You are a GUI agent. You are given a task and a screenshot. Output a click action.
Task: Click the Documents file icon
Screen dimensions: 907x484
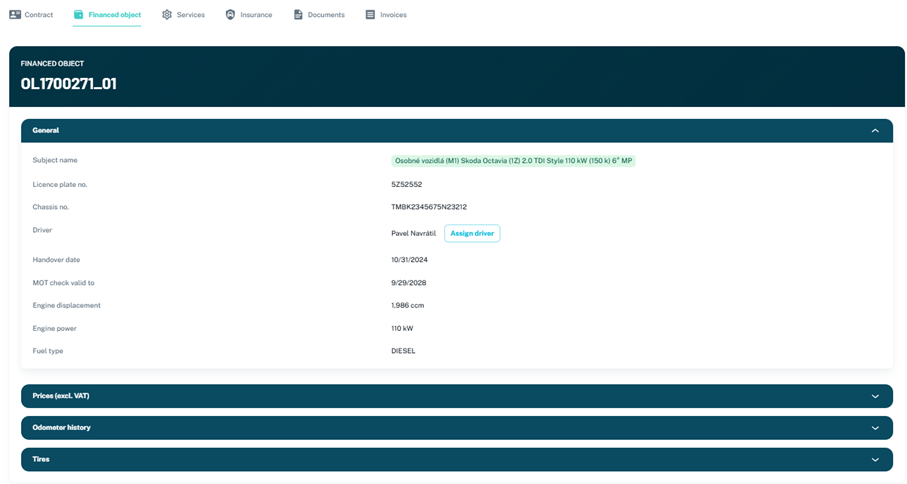[298, 15]
